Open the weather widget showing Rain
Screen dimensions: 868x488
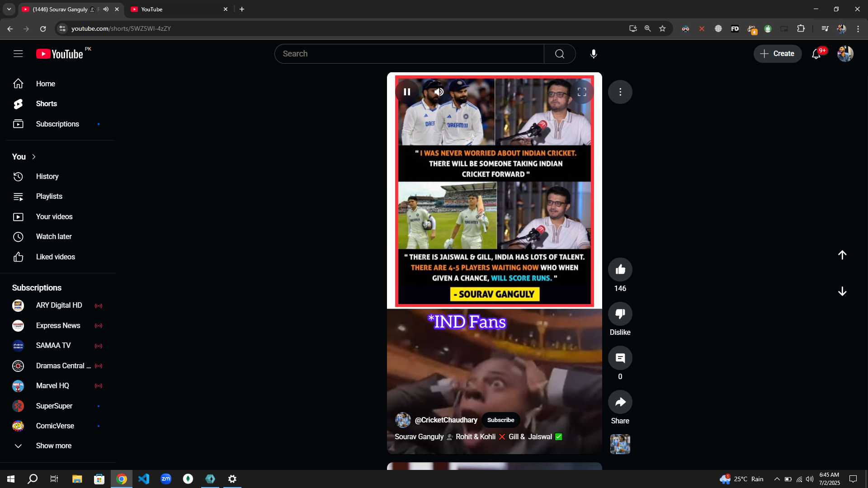pyautogui.click(x=742, y=479)
